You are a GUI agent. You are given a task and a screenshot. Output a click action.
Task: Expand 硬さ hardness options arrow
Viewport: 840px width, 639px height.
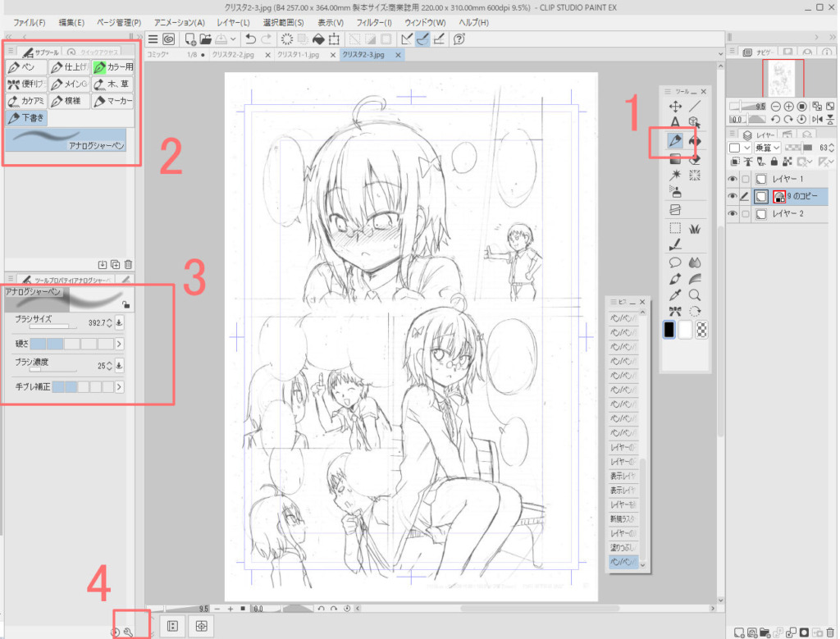point(120,344)
